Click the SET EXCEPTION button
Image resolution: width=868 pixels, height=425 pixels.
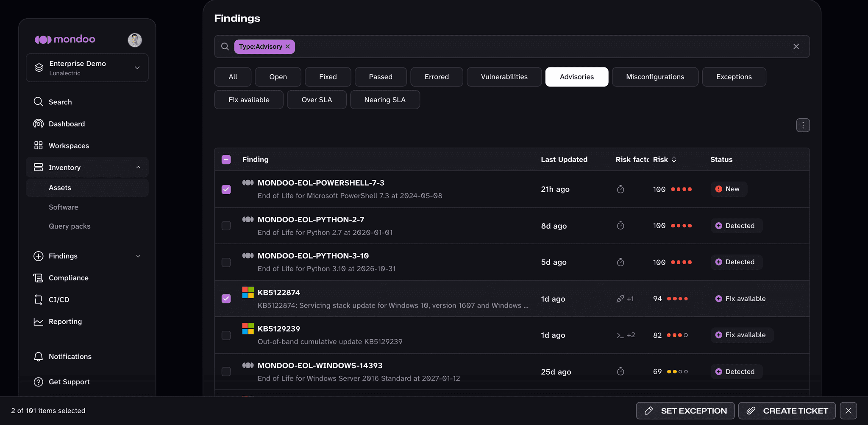pyautogui.click(x=685, y=411)
